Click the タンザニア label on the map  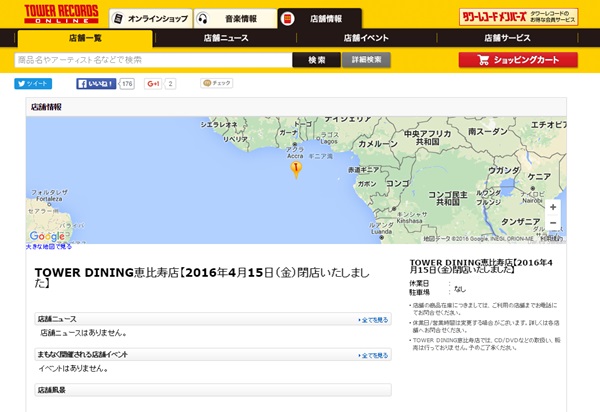(x=520, y=222)
